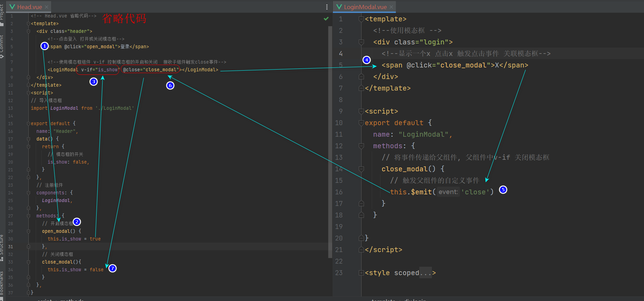Click "open_modal" in the span @click attribute
The width and height of the screenshot is (644, 301).
[101, 47]
